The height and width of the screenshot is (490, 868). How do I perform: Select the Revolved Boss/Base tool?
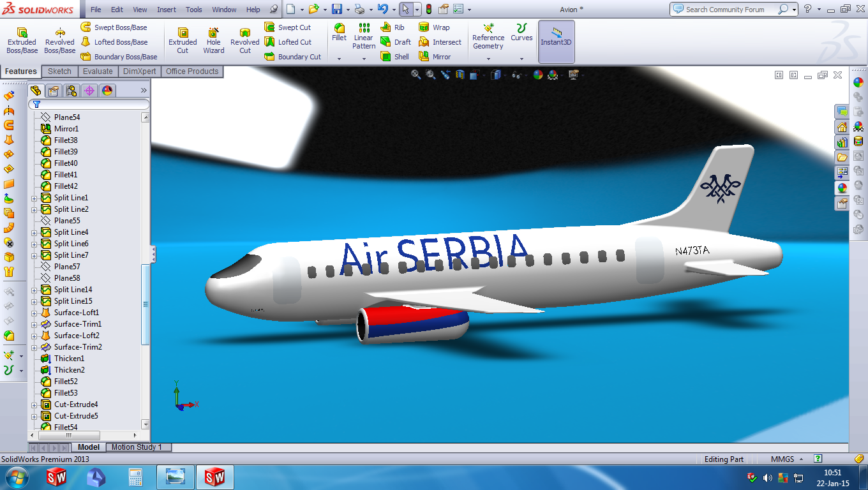[59, 41]
